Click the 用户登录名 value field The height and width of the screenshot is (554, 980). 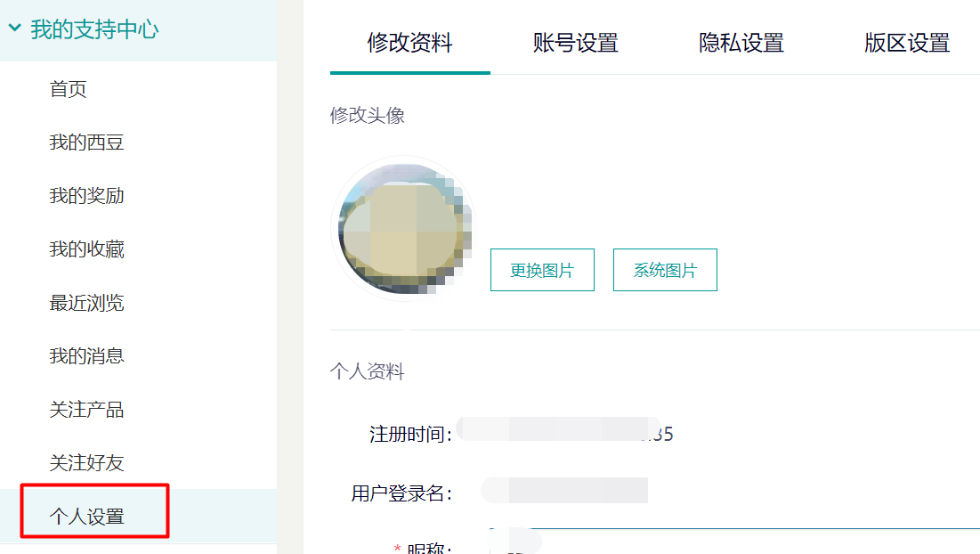pyautogui.click(x=564, y=492)
